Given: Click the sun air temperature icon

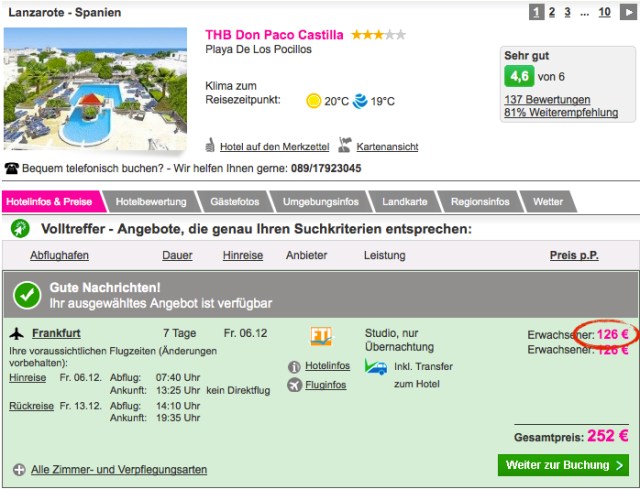Looking at the screenshot, I should pos(313,101).
